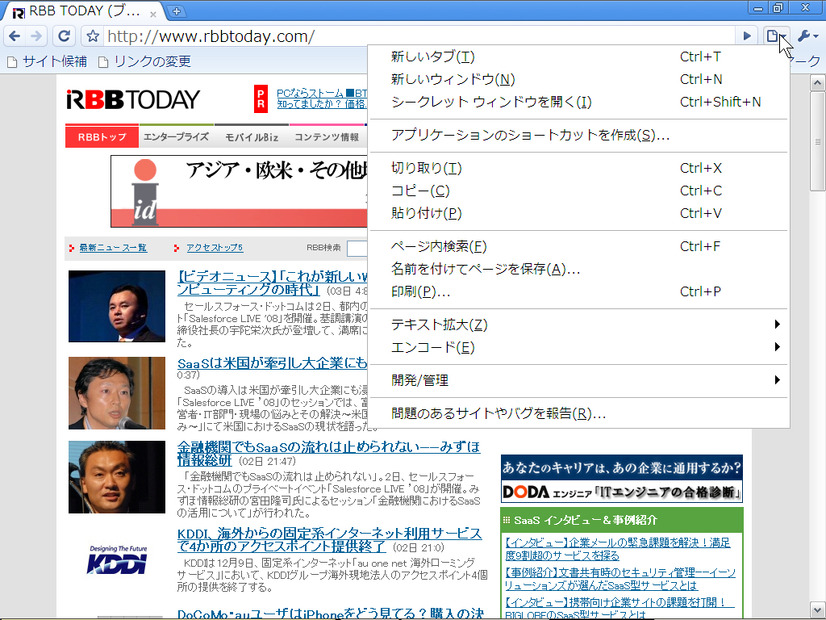Select 切り取り(T) from the menu
Image resolution: width=826 pixels, height=620 pixels.
[578, 168]
